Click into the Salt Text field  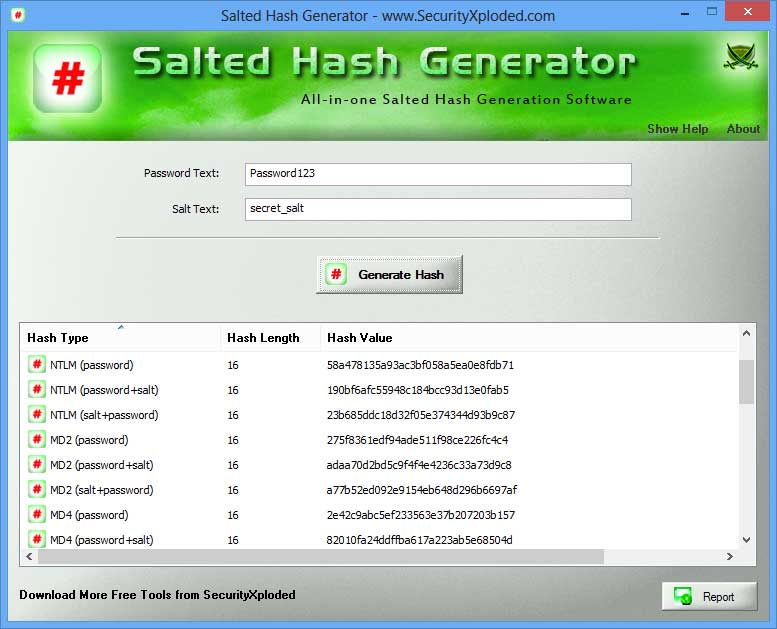tap(438, 209)
